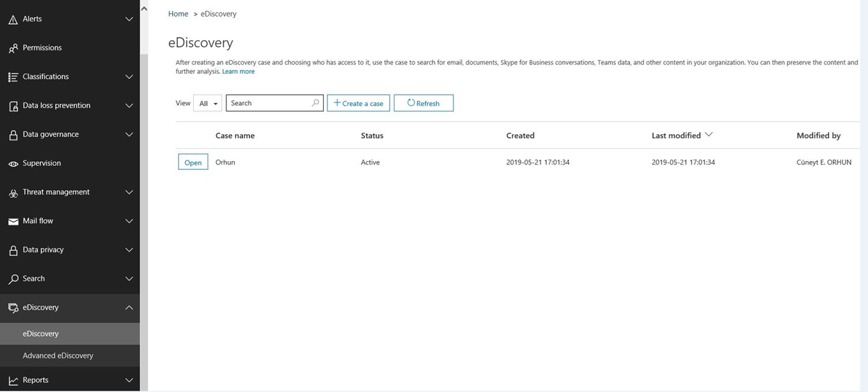Click the sidebar scroll up arrow
868x392 pixels.
pyautogui.click(x=144, y=9)
